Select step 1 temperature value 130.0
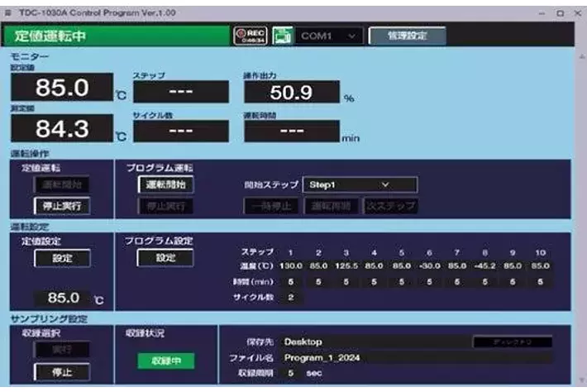Viewport: 587px width, 392px height. point(290,265)
